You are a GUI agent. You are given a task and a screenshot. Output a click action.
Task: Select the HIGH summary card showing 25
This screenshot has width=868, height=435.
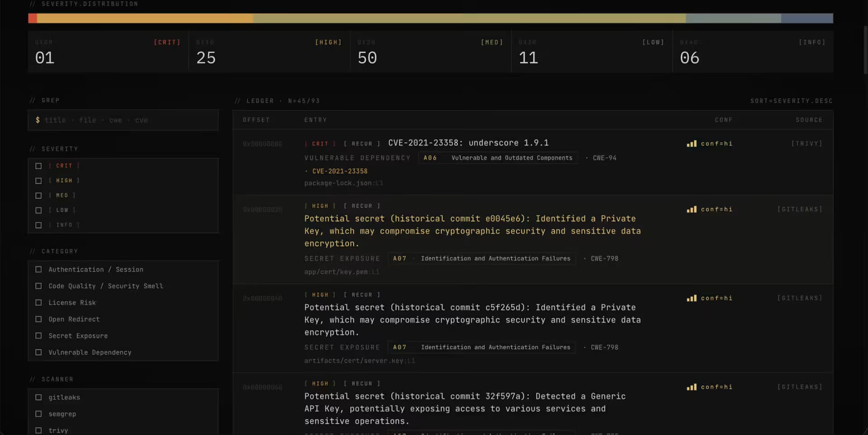point(269,51)
